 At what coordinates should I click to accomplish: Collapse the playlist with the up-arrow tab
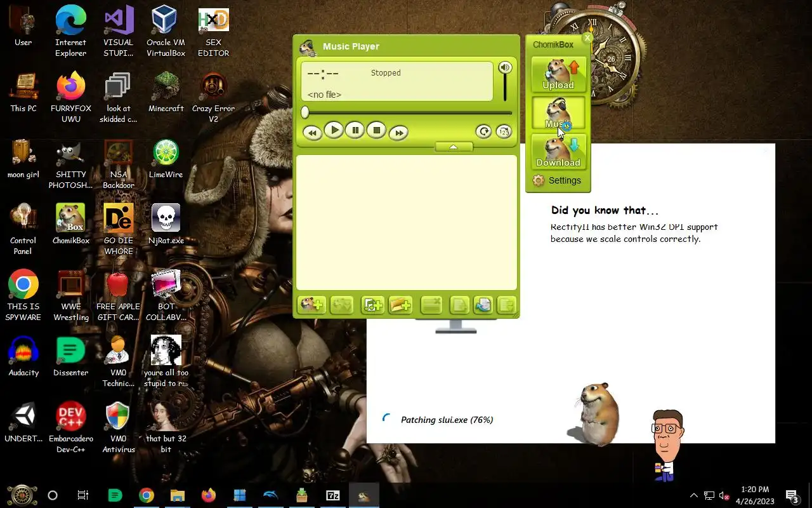click(x=454, y=147)
